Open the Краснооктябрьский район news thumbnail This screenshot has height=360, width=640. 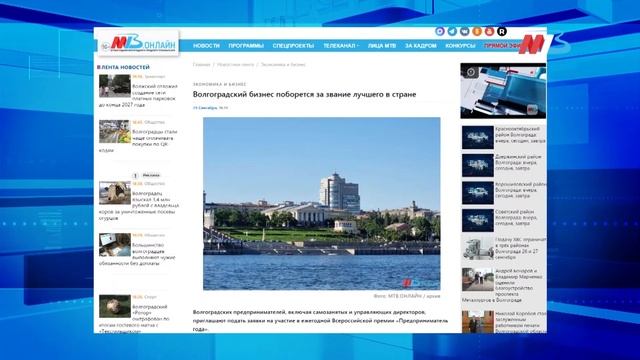point(478,137)
